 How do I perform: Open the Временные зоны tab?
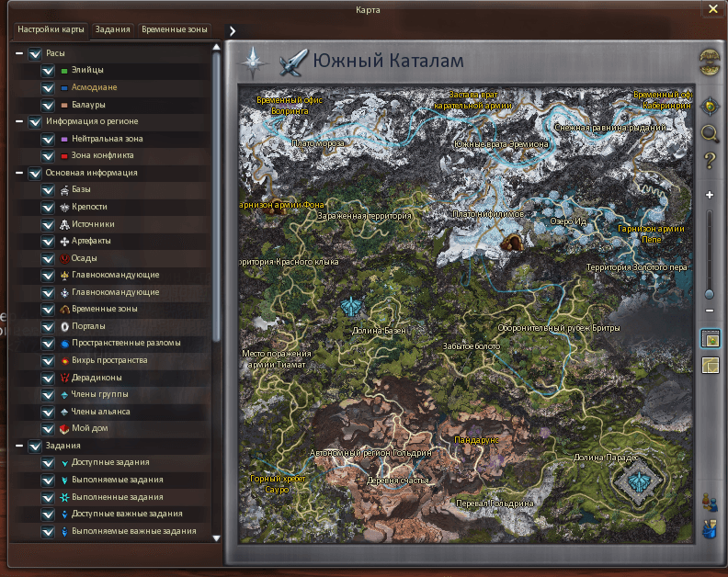click(x=175, y=29)
